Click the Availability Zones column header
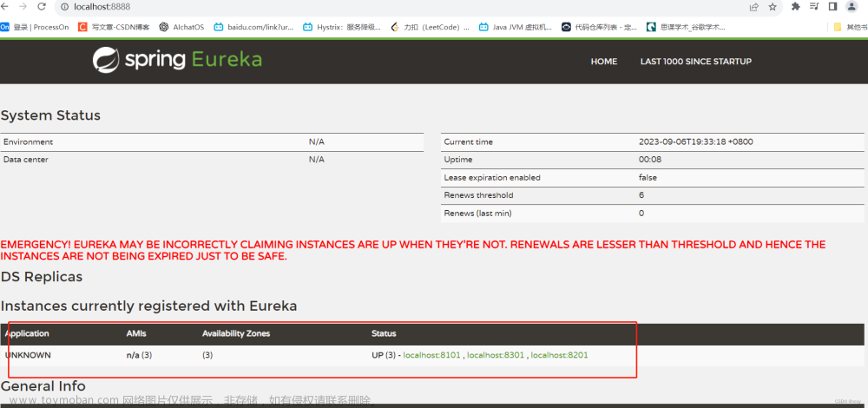The image size is (868, 408). click(236, 334)
